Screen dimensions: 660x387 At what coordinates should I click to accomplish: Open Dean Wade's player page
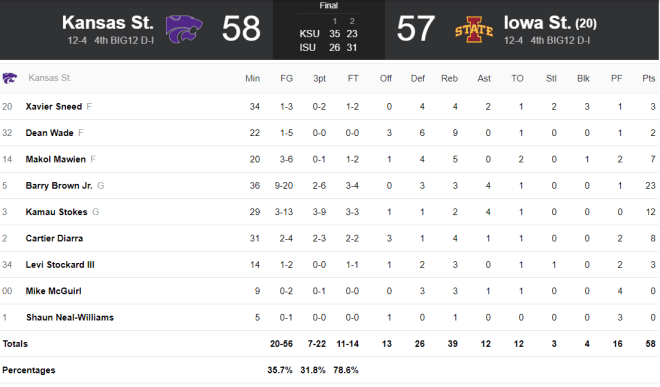tap(49, 133)
